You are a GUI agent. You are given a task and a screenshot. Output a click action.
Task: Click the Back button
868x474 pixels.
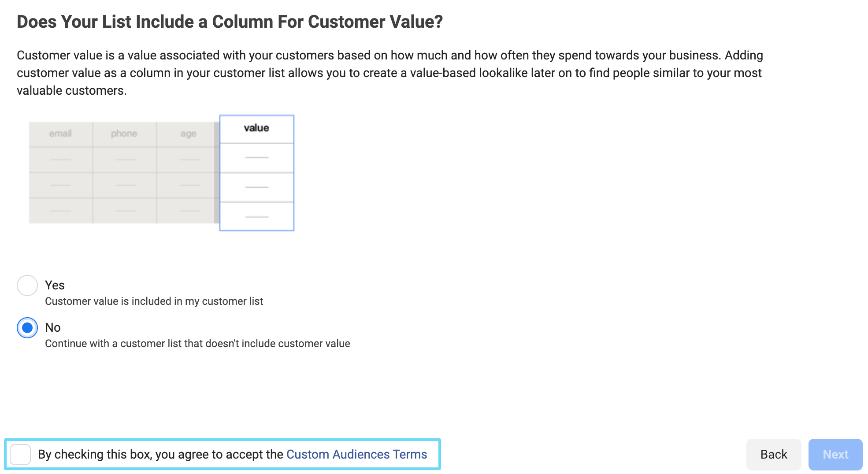[773, 454]
